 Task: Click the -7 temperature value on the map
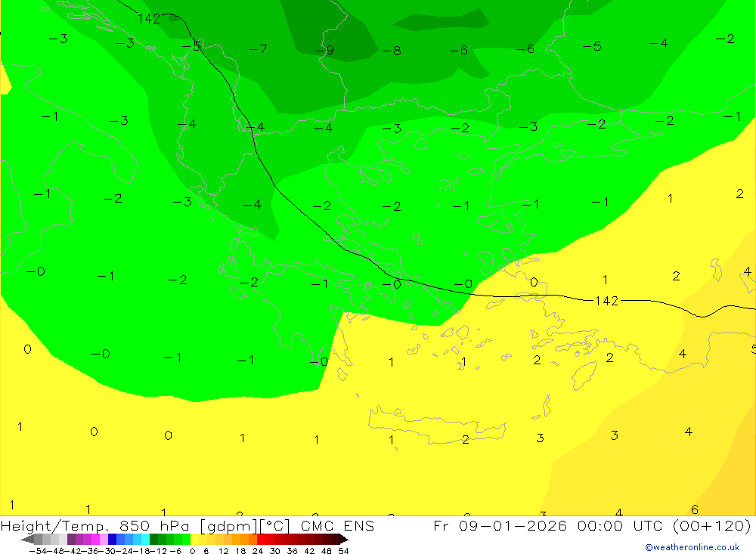point(258,48)
